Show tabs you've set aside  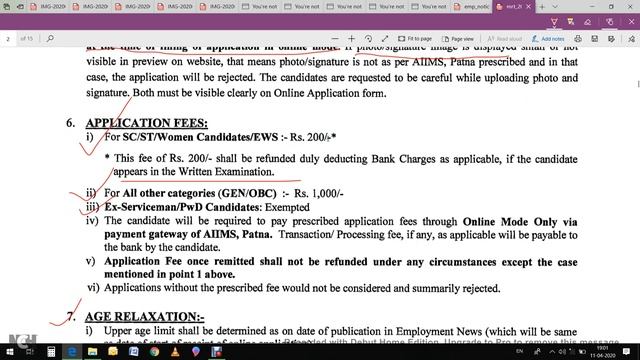pyautogui.click(x=7, y=7)
